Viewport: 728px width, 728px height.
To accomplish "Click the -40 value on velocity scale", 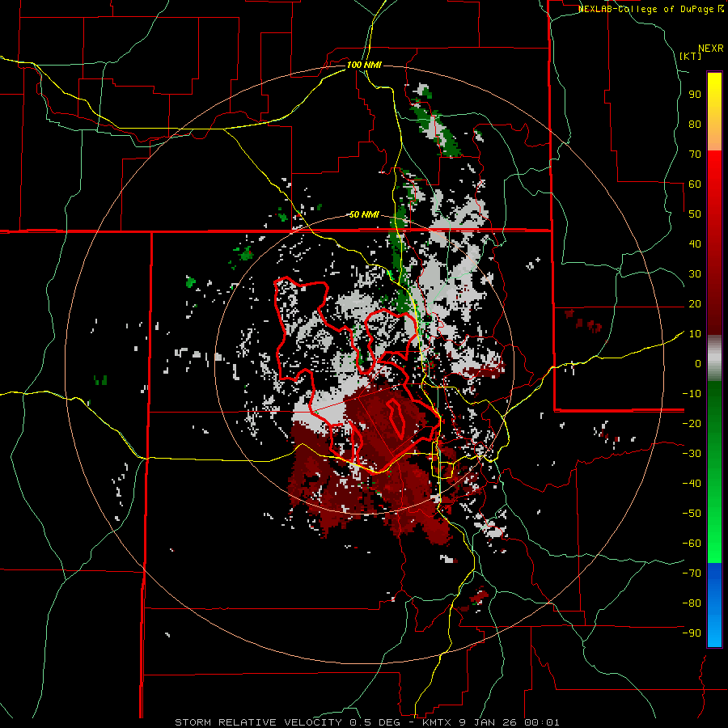I will pyautogui.click(x=692, y=484).
